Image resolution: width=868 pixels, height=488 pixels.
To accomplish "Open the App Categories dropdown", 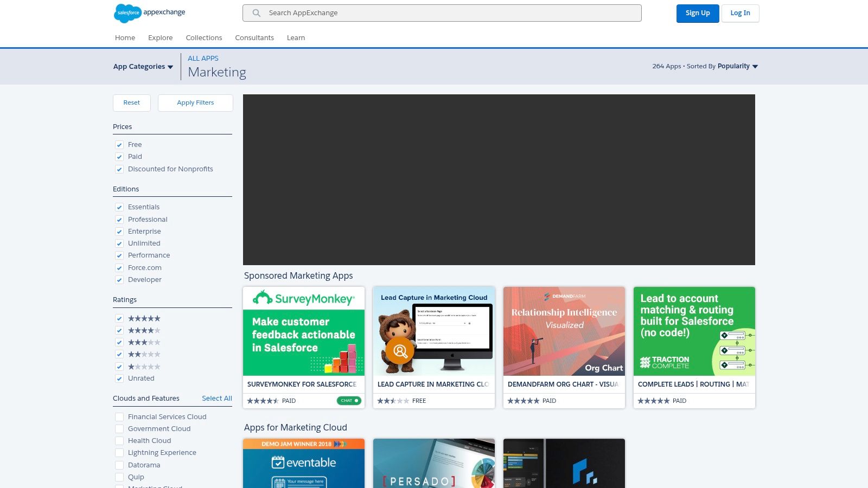I will coord(143,66).
